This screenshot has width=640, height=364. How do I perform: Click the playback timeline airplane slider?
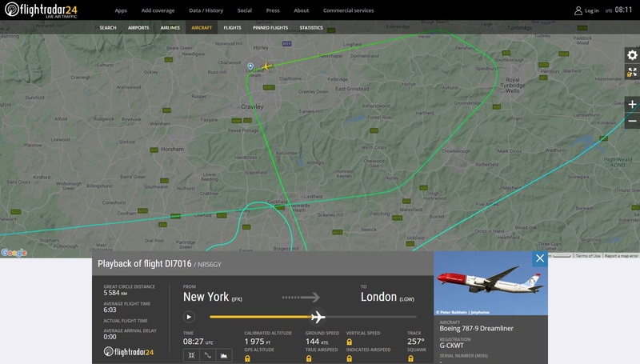317,317
